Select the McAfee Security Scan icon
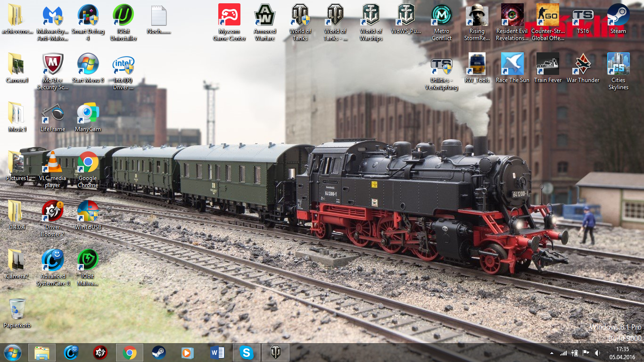The height and width of the screenshot is (362, 644). (x=52, y=65)
